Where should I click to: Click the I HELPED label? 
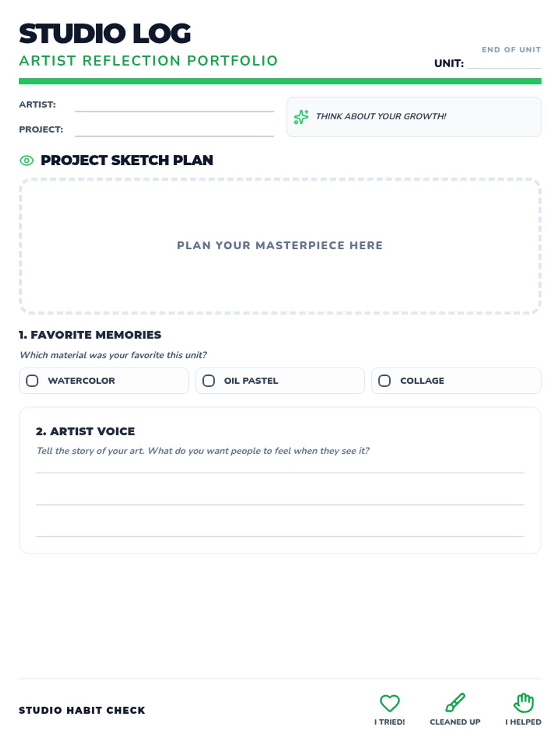tap(523, 722)
